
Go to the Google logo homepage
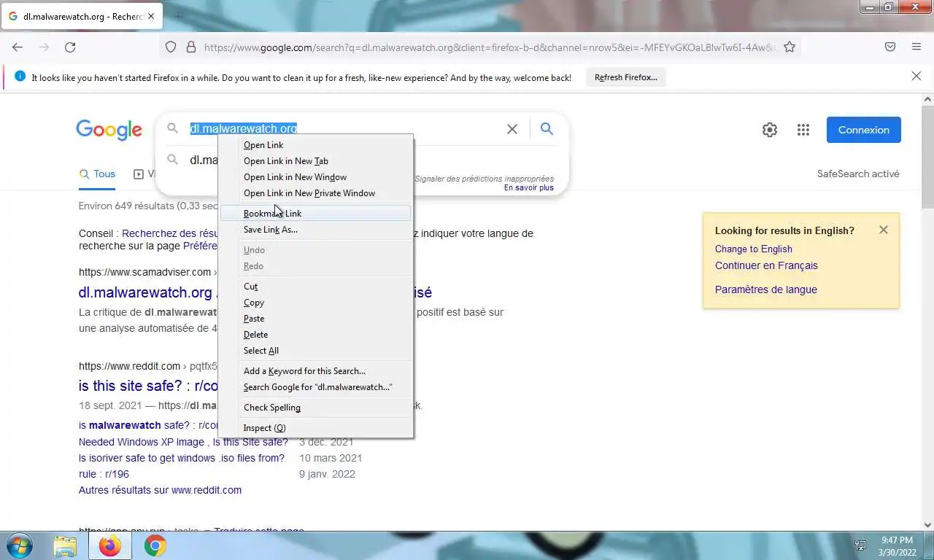click(x=109, y=131)
